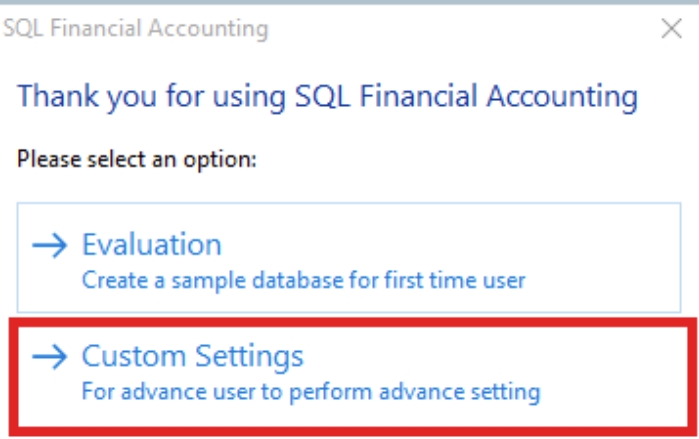Click "Create a sample database" description text
Screen dimensions: 699x439
click(x=303, y=280)
